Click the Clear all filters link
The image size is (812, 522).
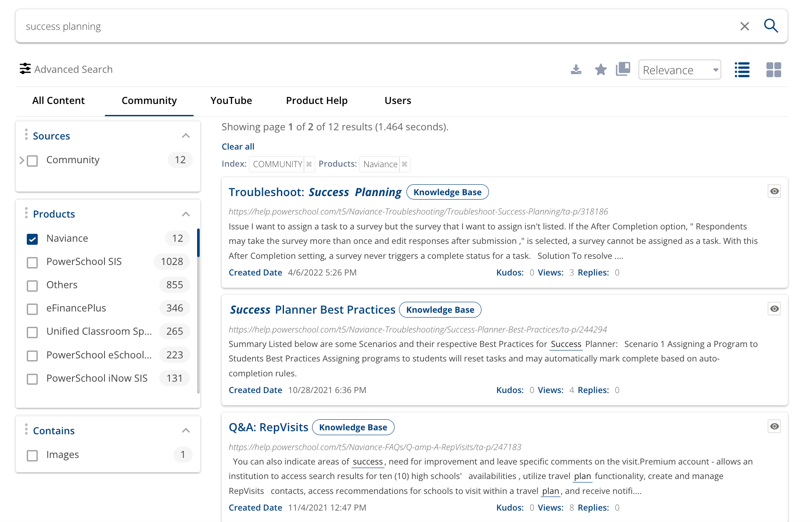pyautogui.click(x=237, y=146)
